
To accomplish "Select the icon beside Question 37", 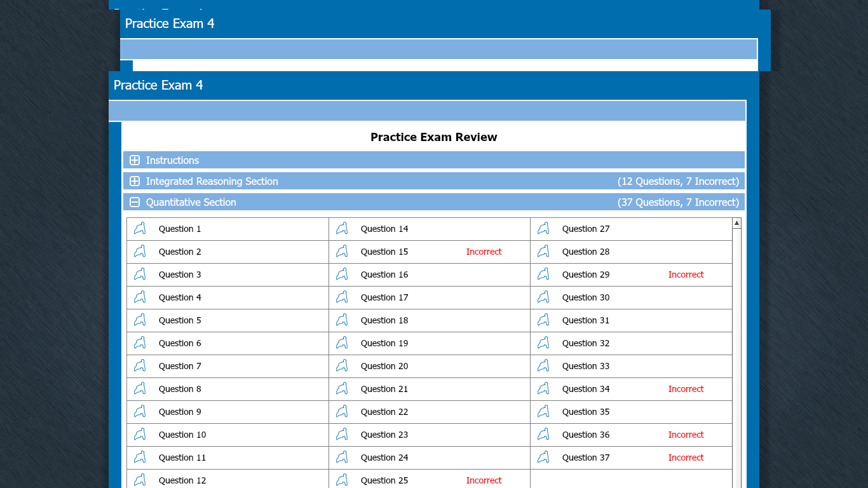I will 543,457.
